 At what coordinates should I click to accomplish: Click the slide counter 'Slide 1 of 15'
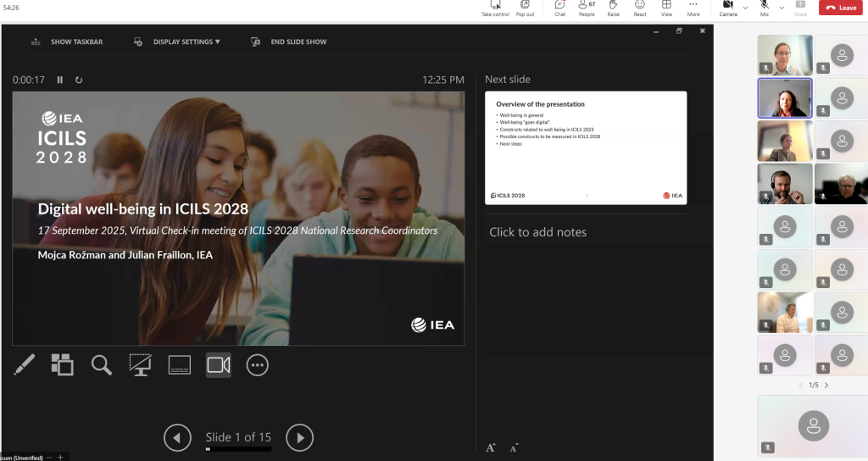point(238,437)
